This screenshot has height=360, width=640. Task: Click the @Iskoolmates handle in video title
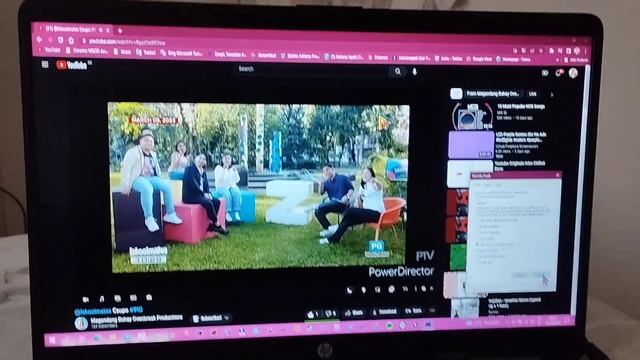click(92, 311)
